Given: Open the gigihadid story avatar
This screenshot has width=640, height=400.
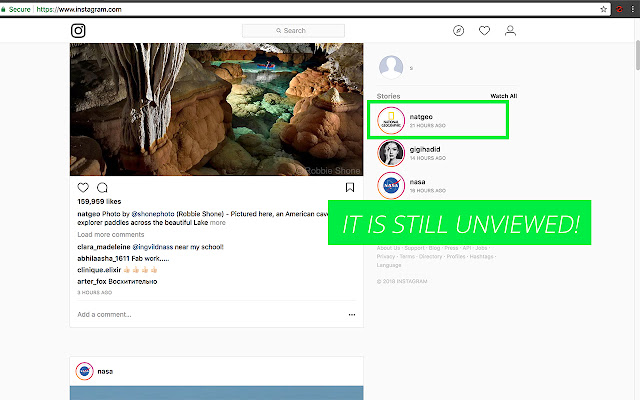Looking at the screenshot, I should [390, 153].
